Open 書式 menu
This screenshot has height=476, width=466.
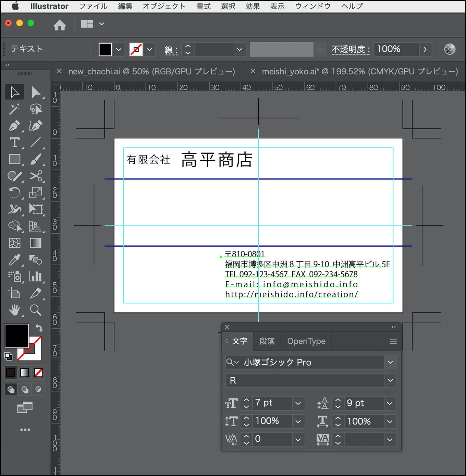pyautogui.click(x=204, y=6)
